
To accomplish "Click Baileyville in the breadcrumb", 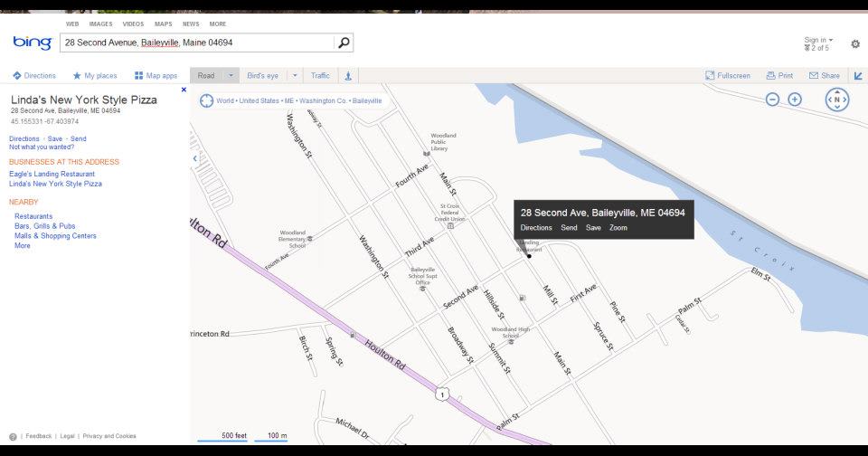I will (x=367, y=100).
